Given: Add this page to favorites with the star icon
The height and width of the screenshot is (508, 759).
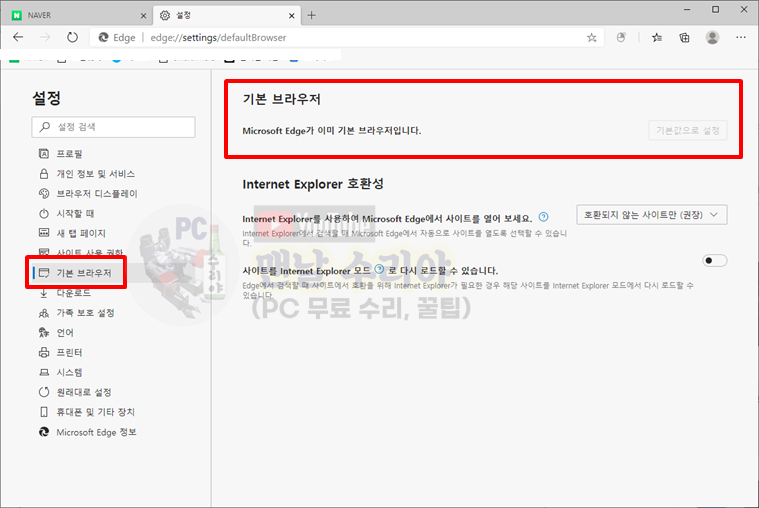Looking at the screenshot, I should click(592, 38).
